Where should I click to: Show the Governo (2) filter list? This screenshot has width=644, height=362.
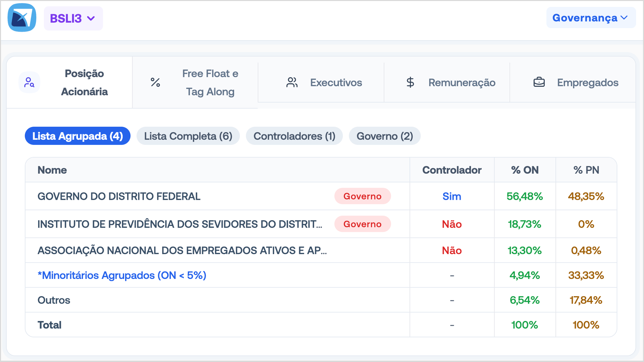click(384, 136)
